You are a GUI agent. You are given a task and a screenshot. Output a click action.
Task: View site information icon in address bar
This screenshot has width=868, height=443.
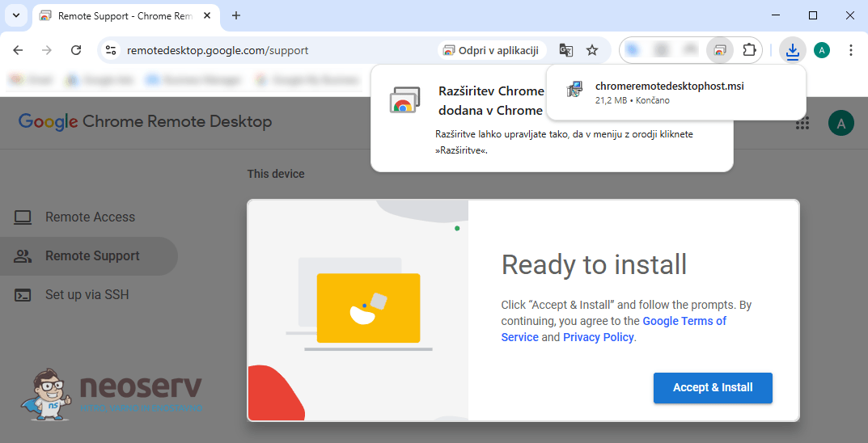point(111,50)
